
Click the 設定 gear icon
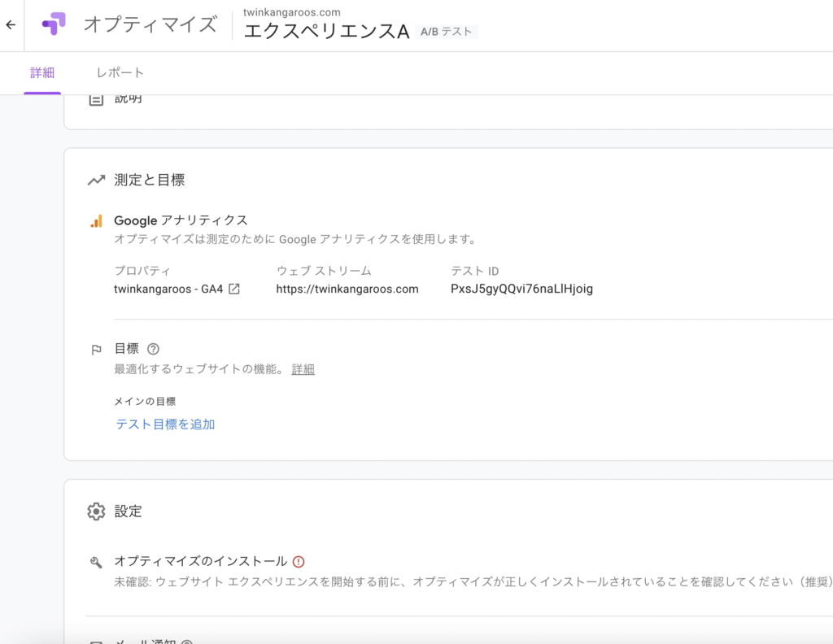coord(96,511)
